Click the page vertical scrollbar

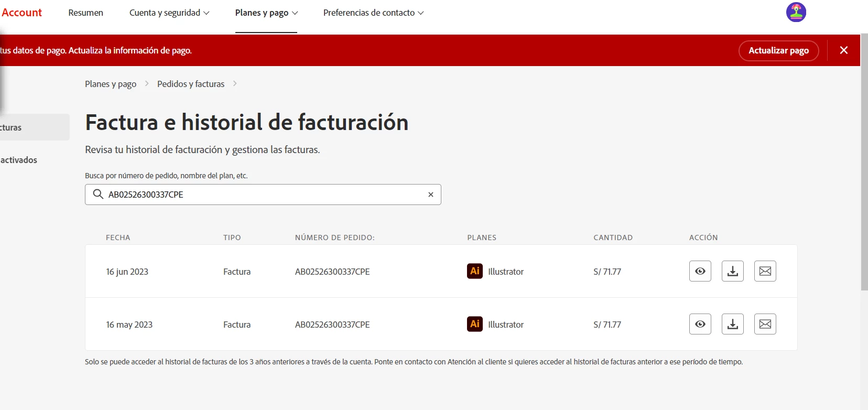coord(864,161)
